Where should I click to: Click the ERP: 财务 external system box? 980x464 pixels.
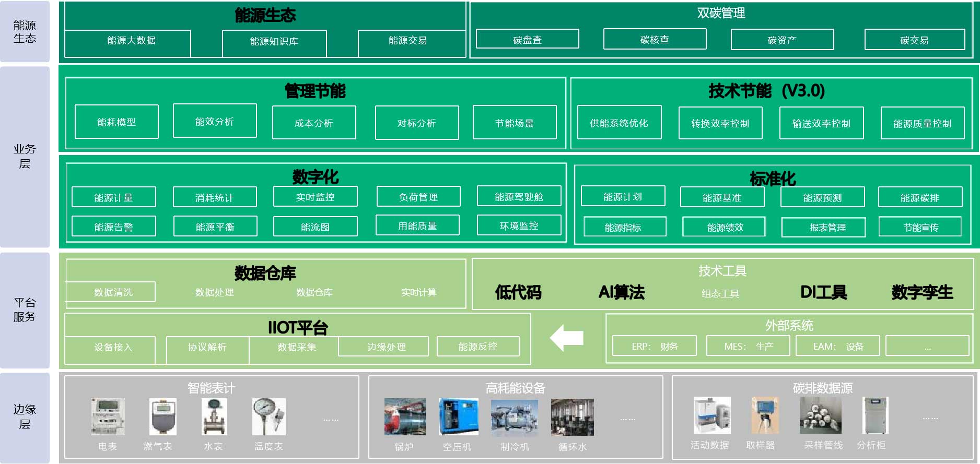(654, 346)
